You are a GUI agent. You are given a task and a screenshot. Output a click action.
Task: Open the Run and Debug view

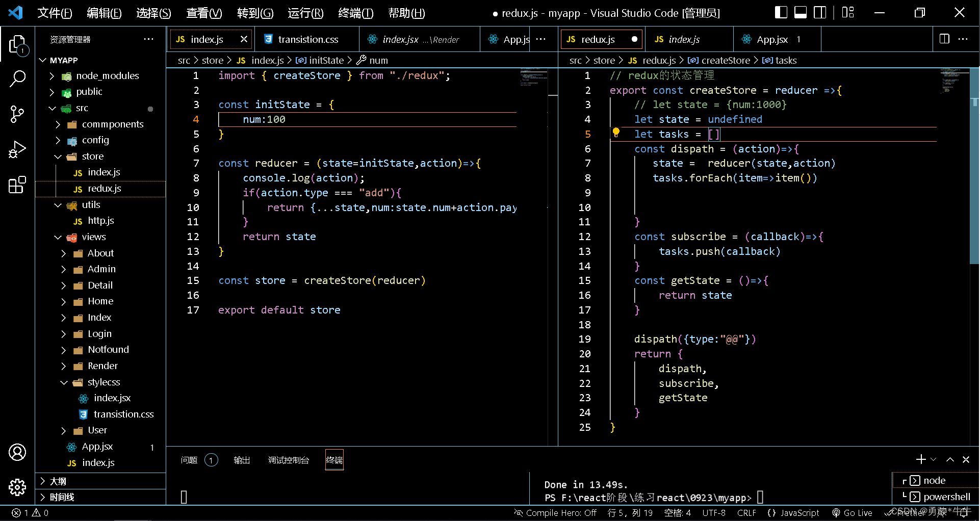pos(17,149)
